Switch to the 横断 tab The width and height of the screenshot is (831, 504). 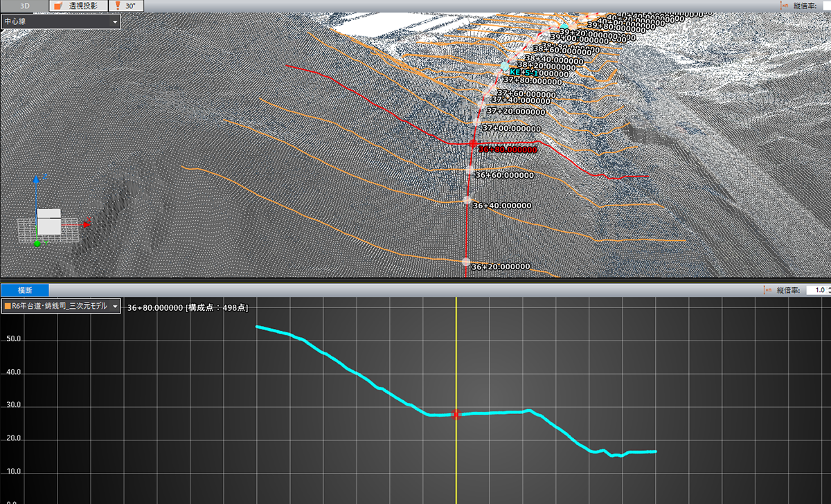(25, 291)
